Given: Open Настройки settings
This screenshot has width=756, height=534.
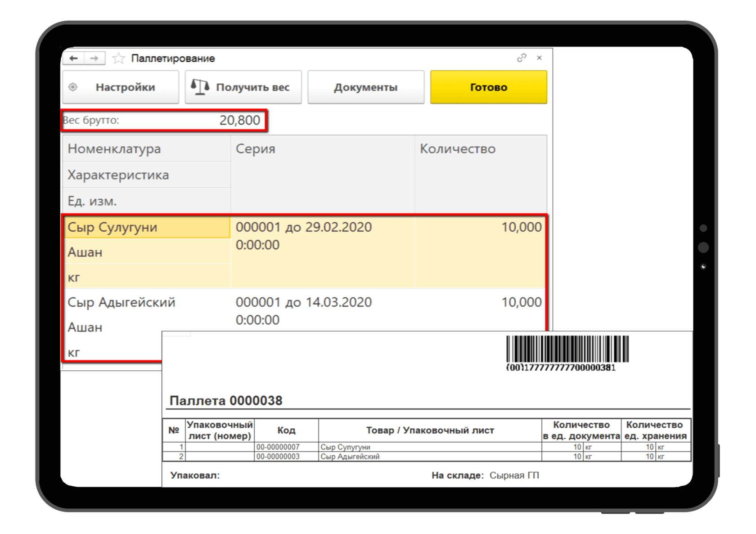Looking at the screenshot, I should (124, 86).
